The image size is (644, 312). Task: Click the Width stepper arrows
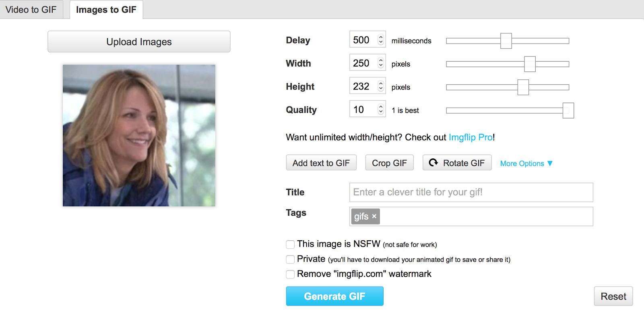tap(381, 63)
